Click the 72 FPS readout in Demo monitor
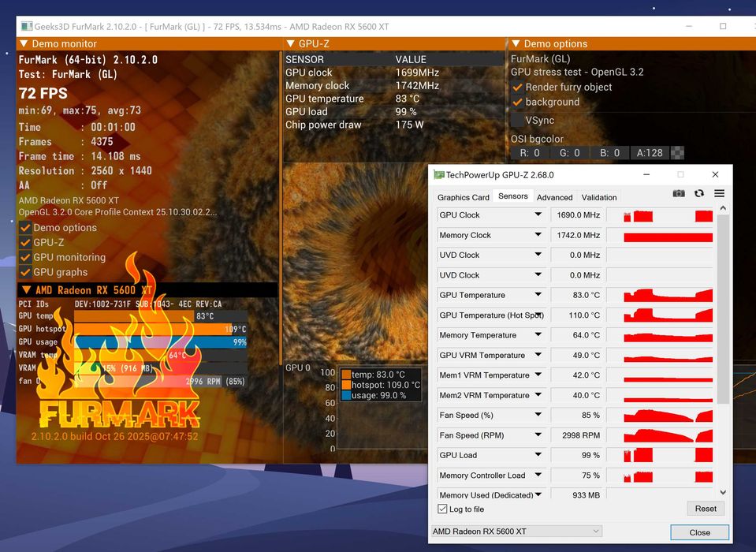The width and height of the screenshot is (756, 552). pos(43,93)
